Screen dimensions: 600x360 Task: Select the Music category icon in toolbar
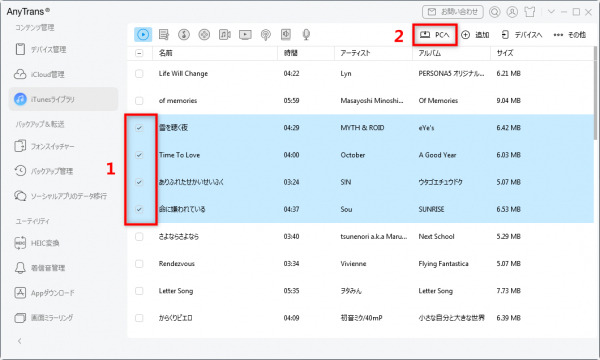tap(143, 34)
